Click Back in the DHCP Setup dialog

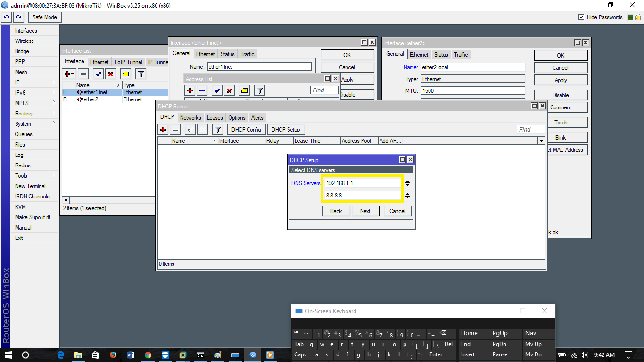pyautogui.click(x=336, y=211)
